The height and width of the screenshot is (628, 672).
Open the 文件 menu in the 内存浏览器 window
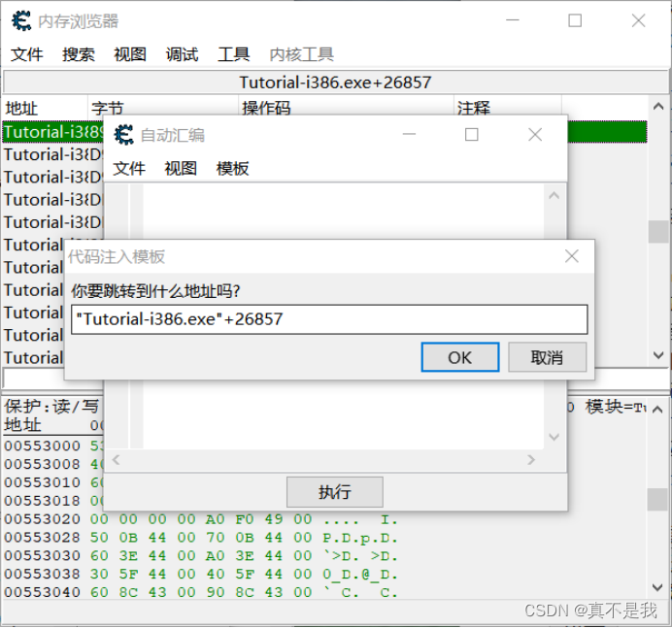pos(26,54)
